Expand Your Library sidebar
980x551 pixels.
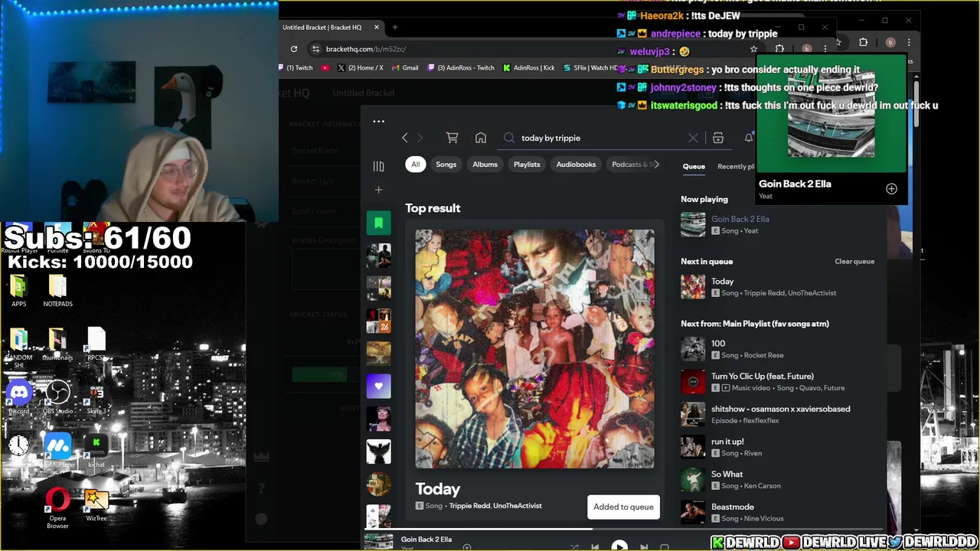click(378, 166)
